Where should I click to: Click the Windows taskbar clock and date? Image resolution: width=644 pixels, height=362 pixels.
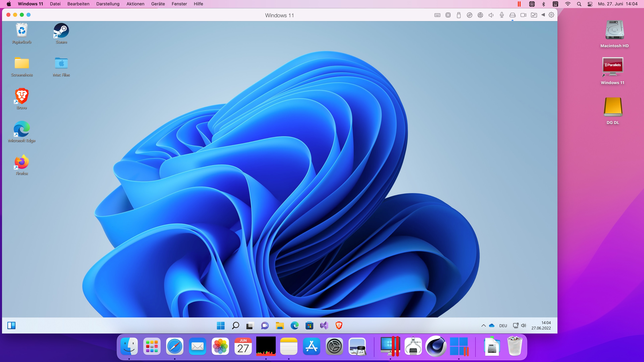tap(541, 325)
